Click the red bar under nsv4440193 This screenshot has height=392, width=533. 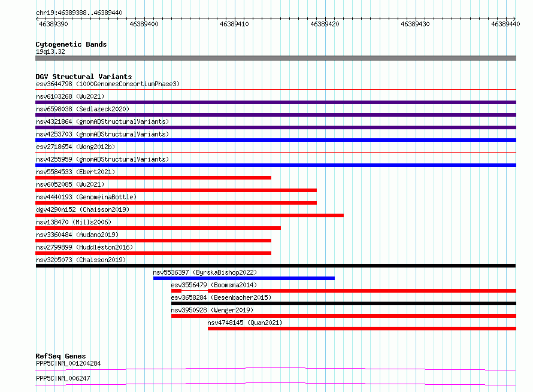176,203
